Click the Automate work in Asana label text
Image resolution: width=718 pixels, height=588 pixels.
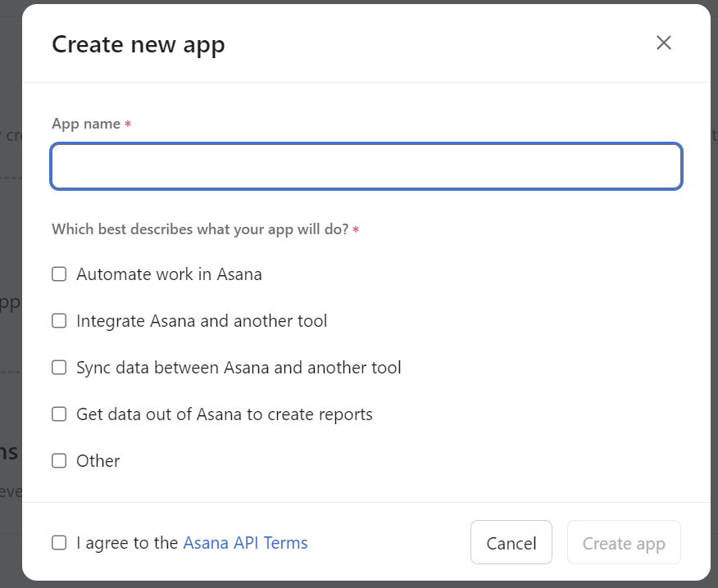(169, 274)
